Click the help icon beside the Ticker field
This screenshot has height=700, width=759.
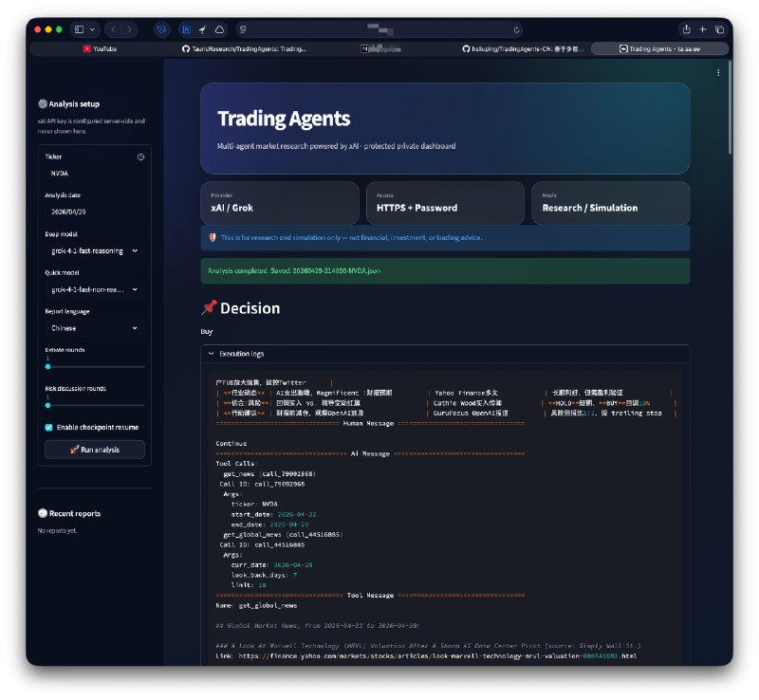[139, 156]
